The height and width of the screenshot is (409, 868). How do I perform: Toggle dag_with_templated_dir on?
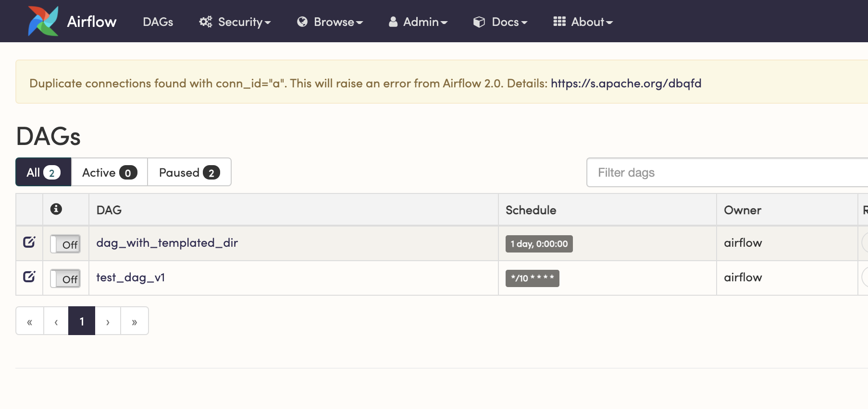point(65,244)
